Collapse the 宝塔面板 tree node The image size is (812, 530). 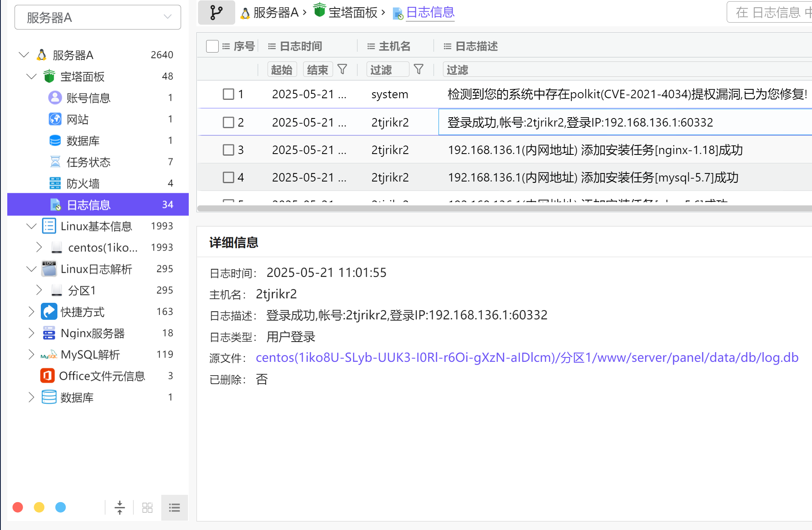click(x=32, y=76)
